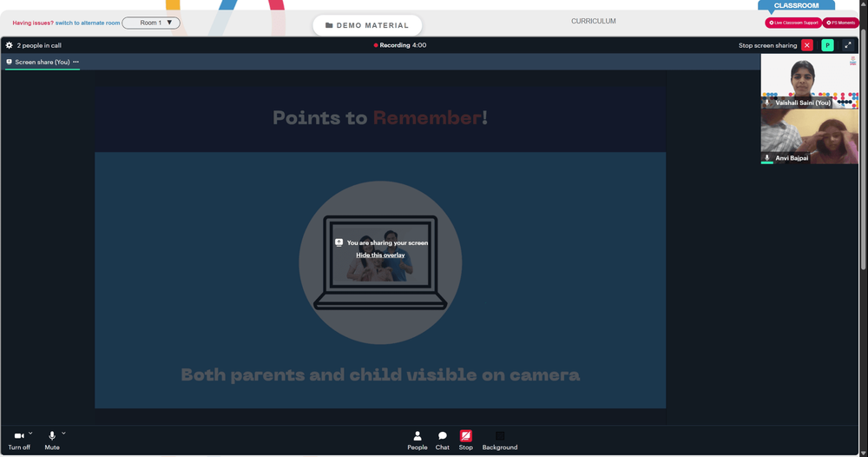Open the Room 1 dropdown
The height and width of the screenshot is (457, 868).
[x=151, y=23]
